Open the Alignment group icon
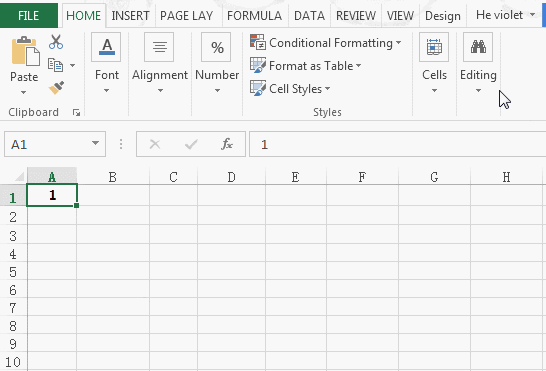 point(159,47)
